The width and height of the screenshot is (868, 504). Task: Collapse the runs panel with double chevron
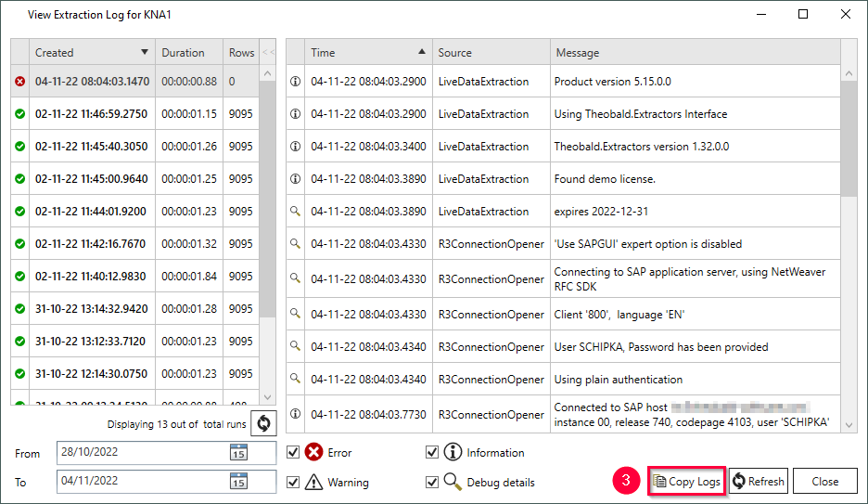pyautogui.click(x=268, y=53)
